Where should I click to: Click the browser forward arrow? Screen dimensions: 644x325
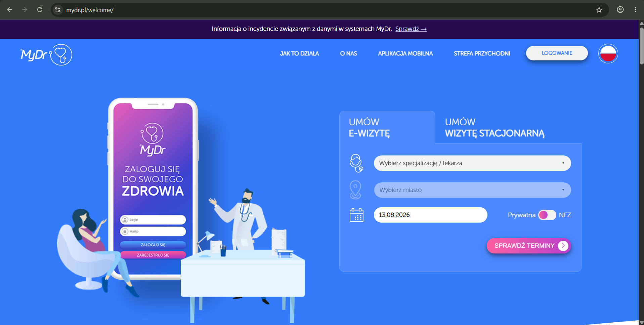coord(25,10)
